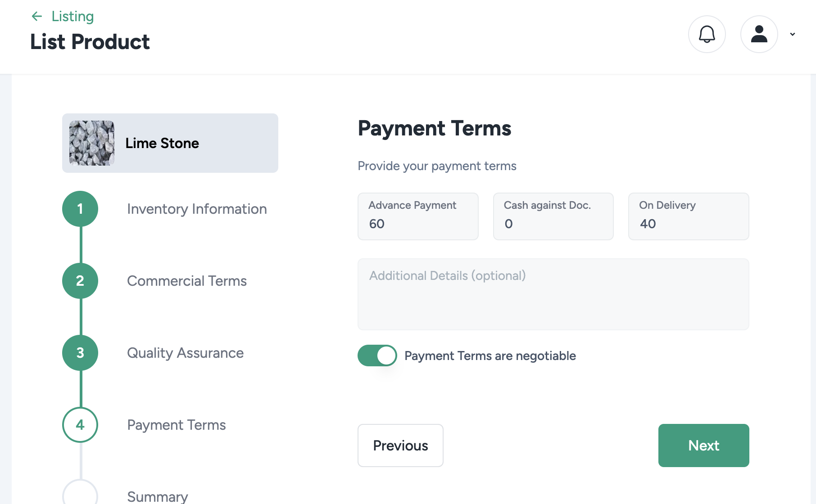Go to step 2 circle icon
The image size is (816, 504).
point(80,281)
